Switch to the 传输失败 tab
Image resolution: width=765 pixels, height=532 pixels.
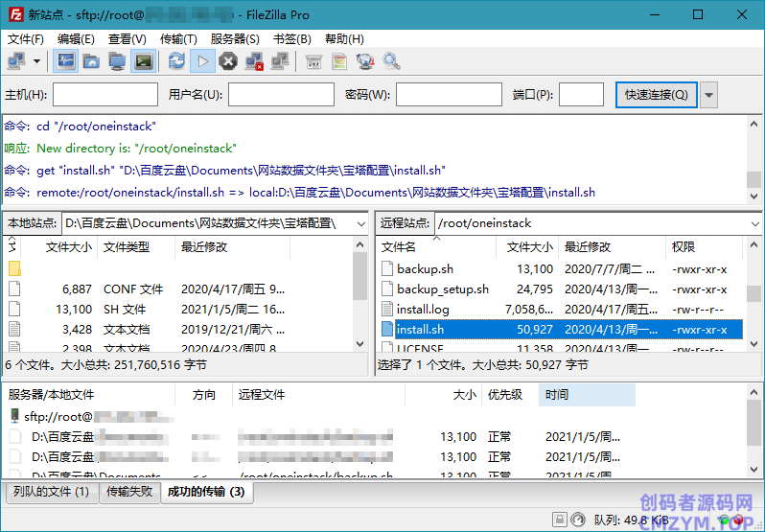tap(128, 492)
